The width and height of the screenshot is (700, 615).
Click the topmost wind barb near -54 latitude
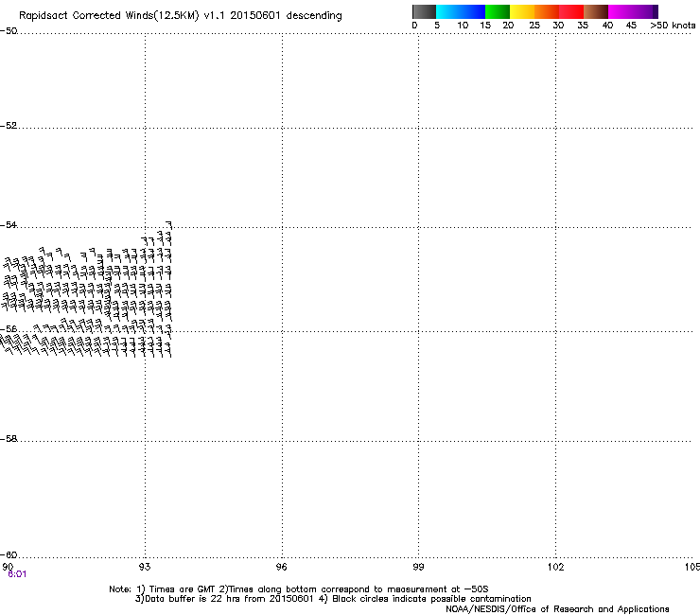(168, 224)
